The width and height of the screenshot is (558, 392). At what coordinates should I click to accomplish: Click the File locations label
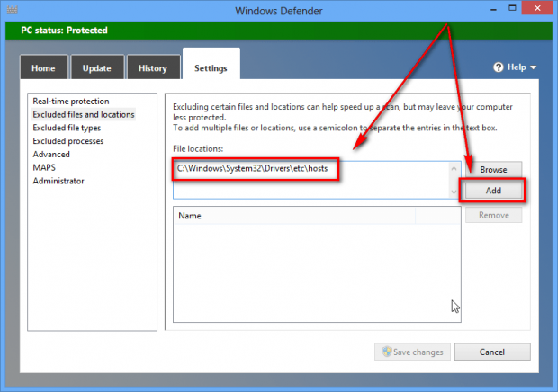pyautogui.click(x=198, y=148)
